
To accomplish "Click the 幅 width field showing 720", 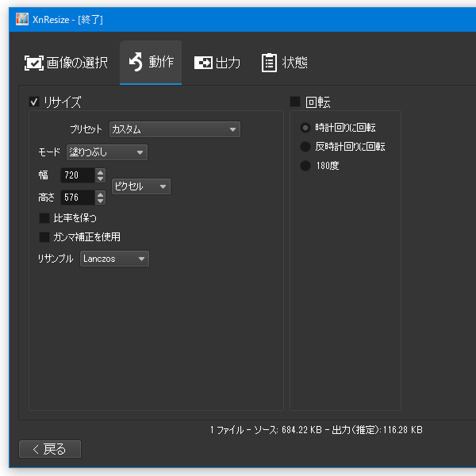I will click(x=78, y=175).
